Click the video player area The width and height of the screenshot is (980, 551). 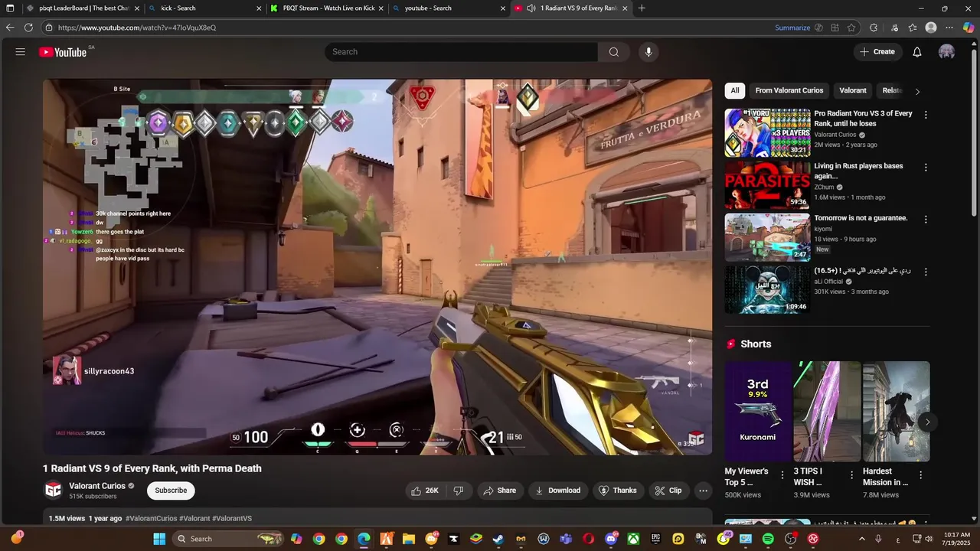377,267
